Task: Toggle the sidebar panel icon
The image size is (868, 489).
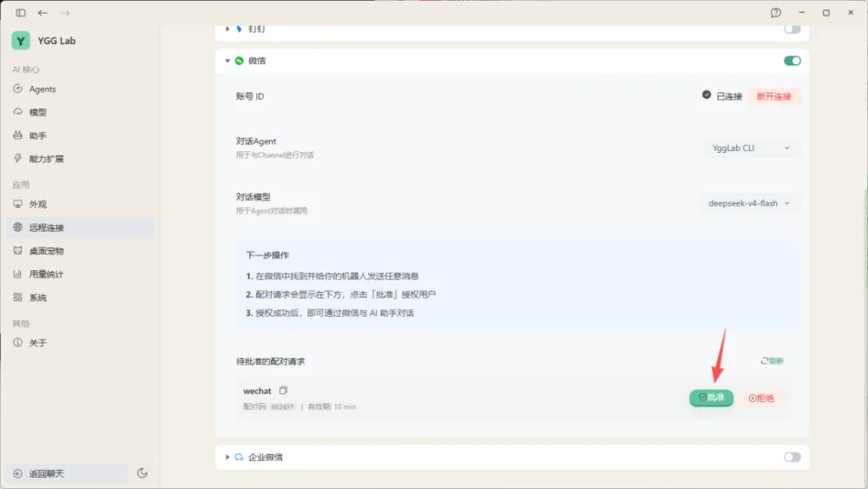Action: [21, 13]
